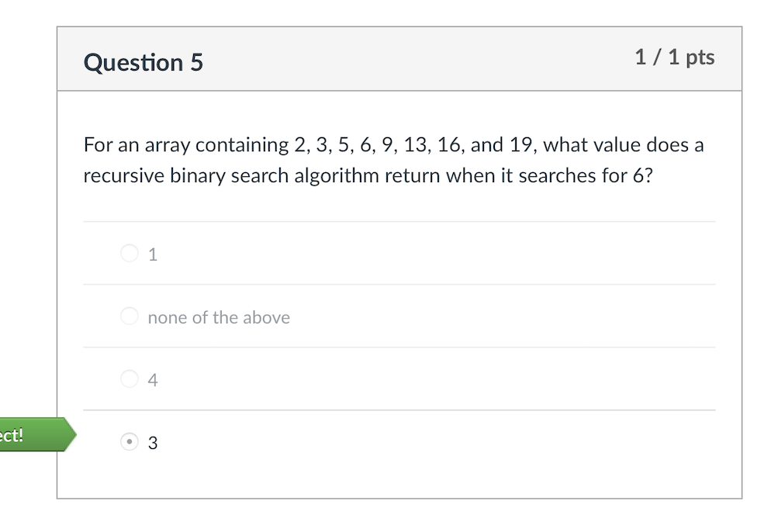Click the circle icon beside answer 4
Screen dimensions: 771x532
pos(130,379)
